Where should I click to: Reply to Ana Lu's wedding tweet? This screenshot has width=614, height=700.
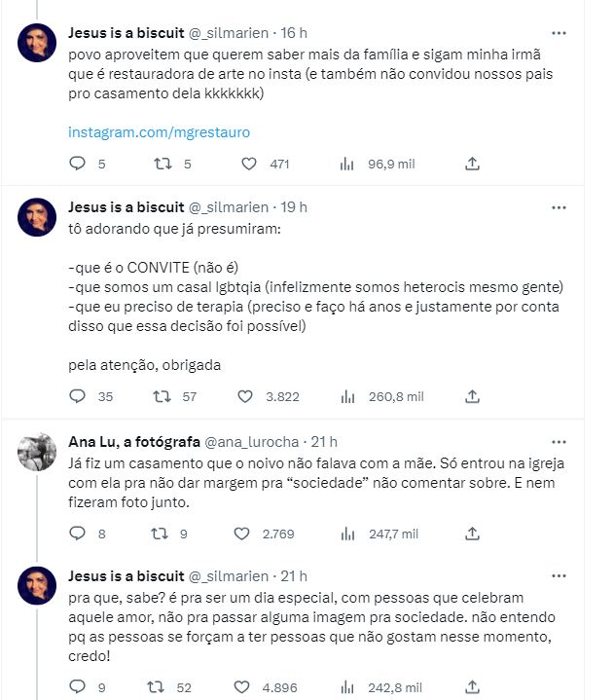(77, 534)
